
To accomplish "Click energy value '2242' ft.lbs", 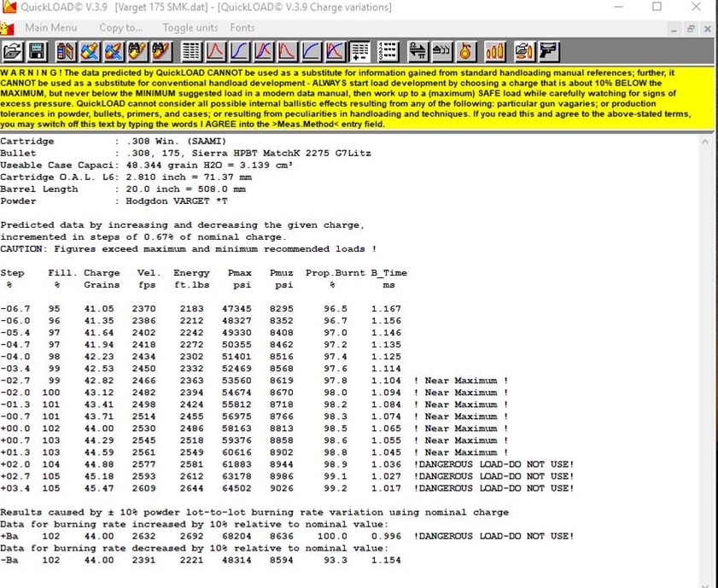I will point(191,333).
